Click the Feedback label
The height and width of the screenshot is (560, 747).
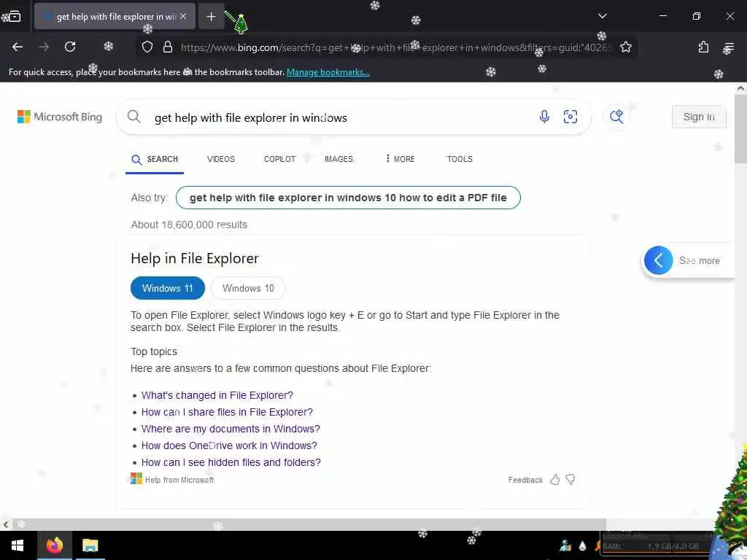pyautogui.click(x=525, y=480)
